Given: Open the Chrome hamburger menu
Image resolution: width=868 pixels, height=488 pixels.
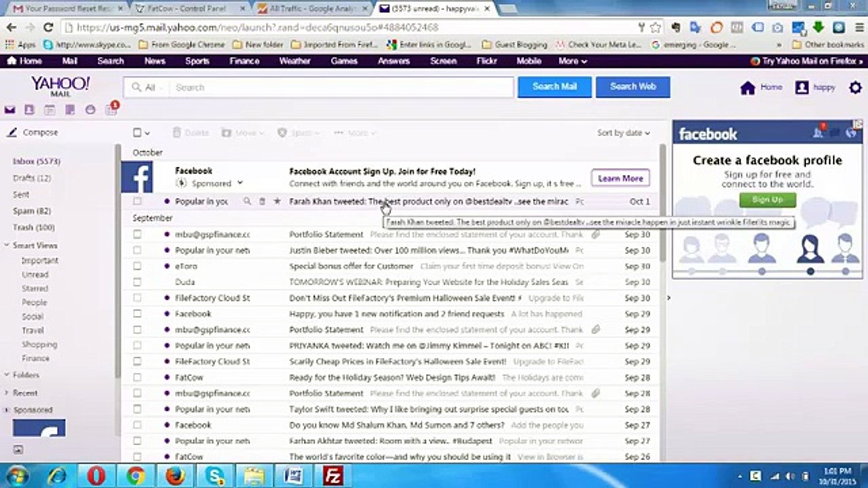Looking at the screenshot, I should (859, 28).
